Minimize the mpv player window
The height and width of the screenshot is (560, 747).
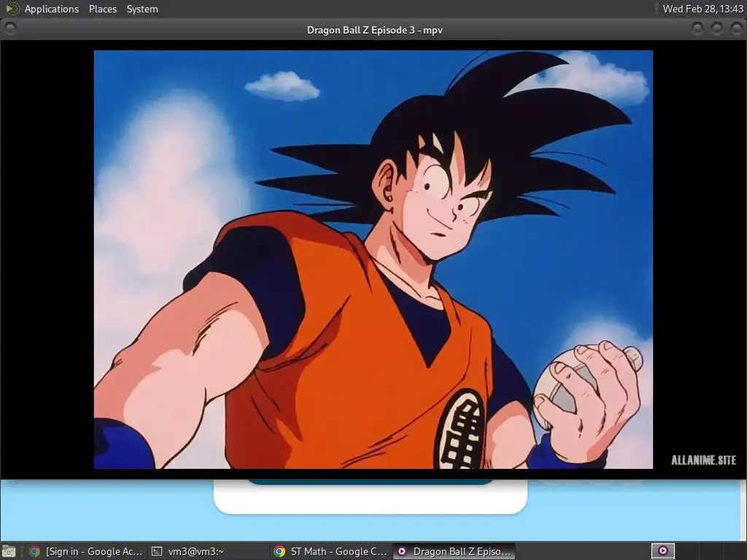click(x=697, y=29)
